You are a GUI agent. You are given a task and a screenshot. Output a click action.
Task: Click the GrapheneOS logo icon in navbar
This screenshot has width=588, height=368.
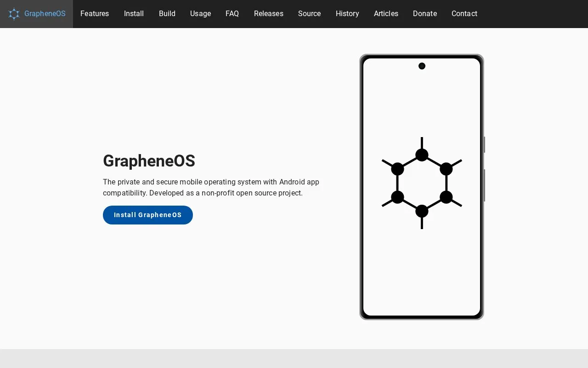[14, 14]
